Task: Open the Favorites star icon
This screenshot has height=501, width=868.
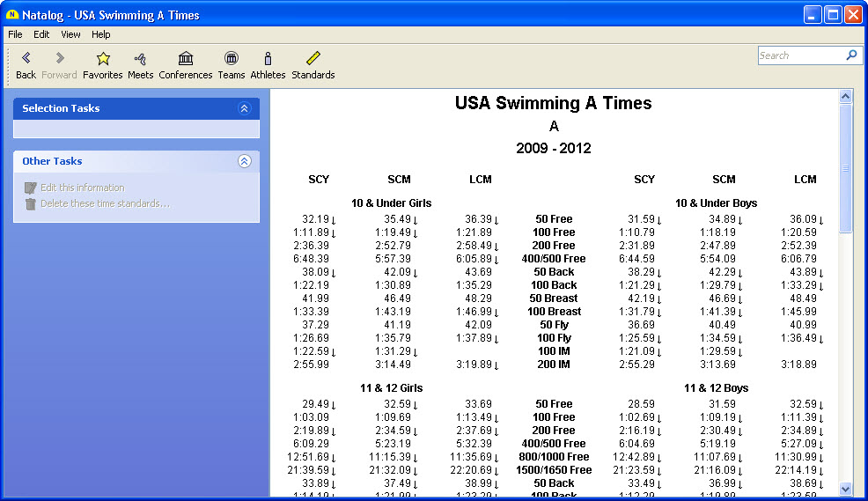Action: point(103,59)
